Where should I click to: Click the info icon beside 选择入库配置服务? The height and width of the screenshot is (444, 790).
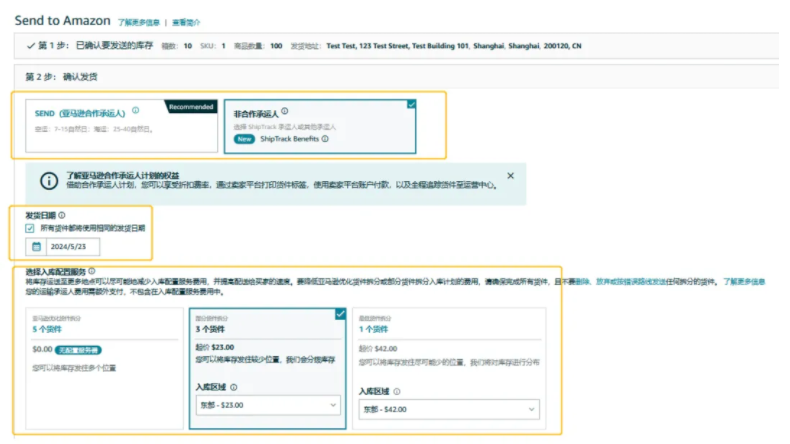[92, 271]
